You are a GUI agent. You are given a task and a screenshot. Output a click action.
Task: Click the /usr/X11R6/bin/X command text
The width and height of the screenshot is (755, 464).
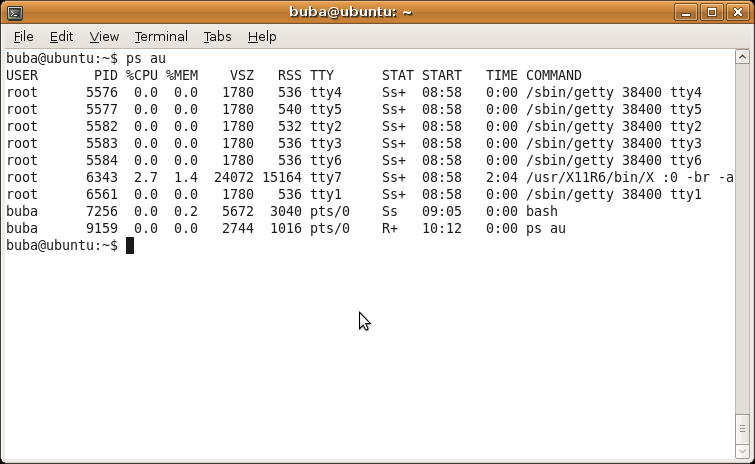coord(590,178)
